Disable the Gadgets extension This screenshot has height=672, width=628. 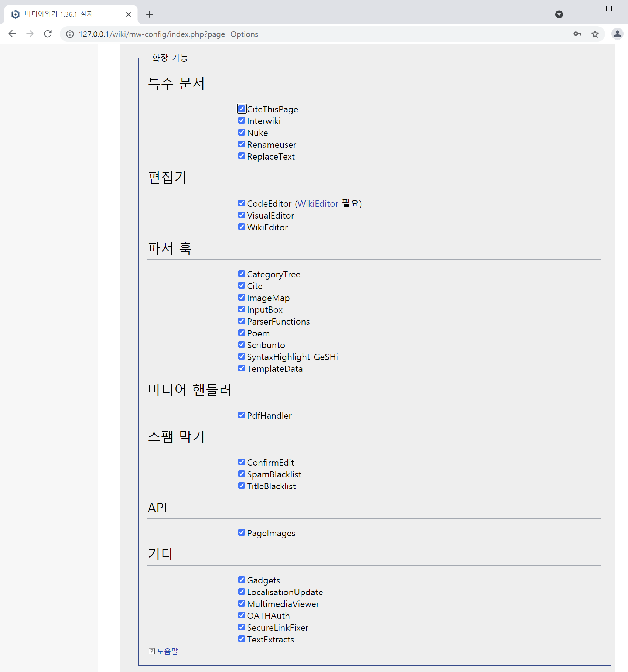(x=242, y=580)
